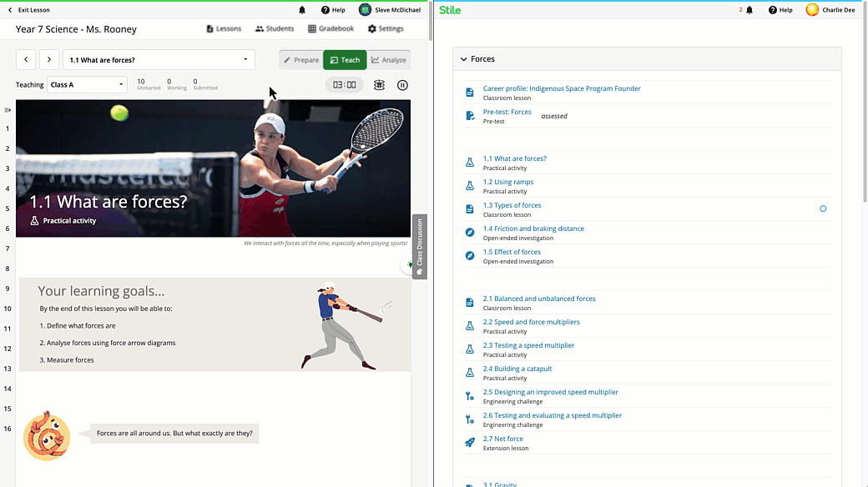Go to next lesson arrow
Screen dimensions: 868x487
pyautogui.click(x=48, y=60)
